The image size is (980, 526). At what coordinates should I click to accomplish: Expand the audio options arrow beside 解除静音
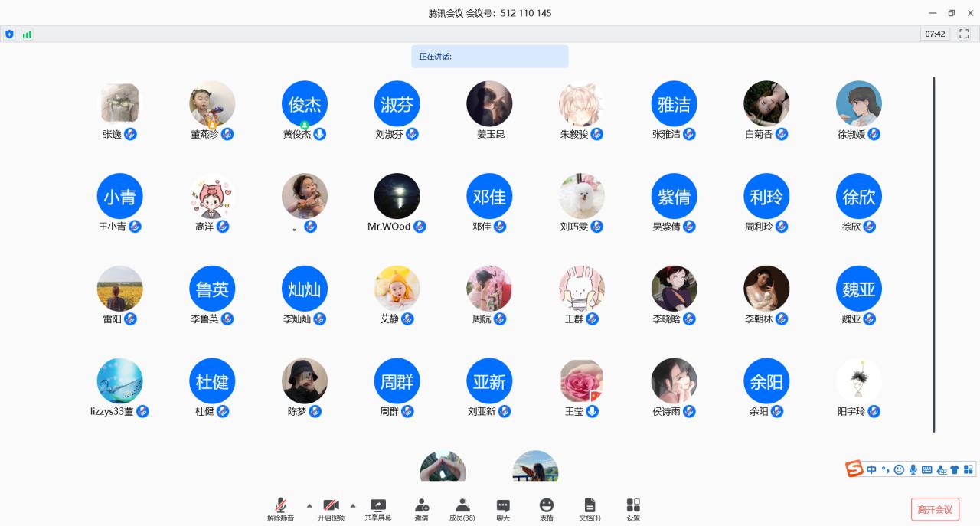pos(309,505)
